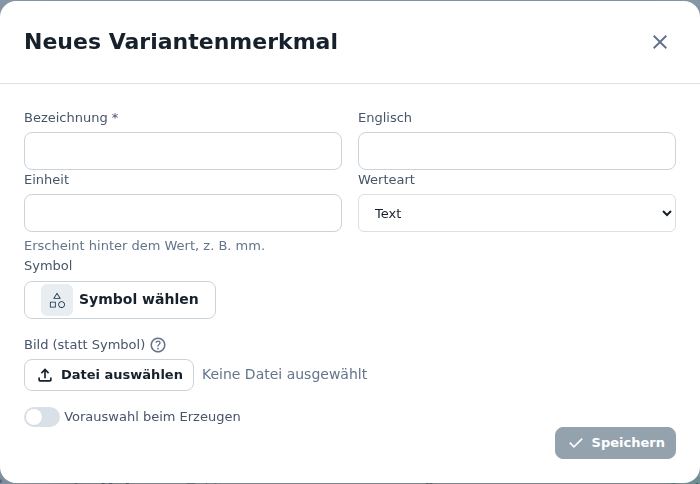Click the upload arrow icon
The image size is (700, 484).
tap(45, 375)
